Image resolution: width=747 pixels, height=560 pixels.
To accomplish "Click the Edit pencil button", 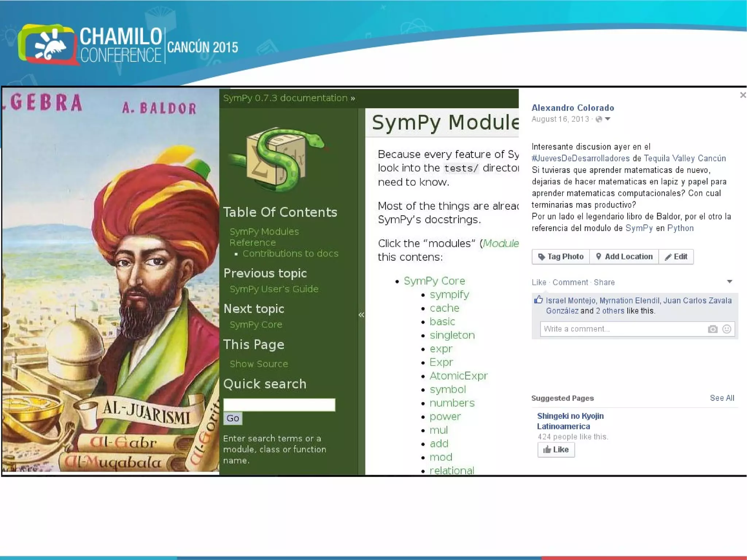I will 676,256.
